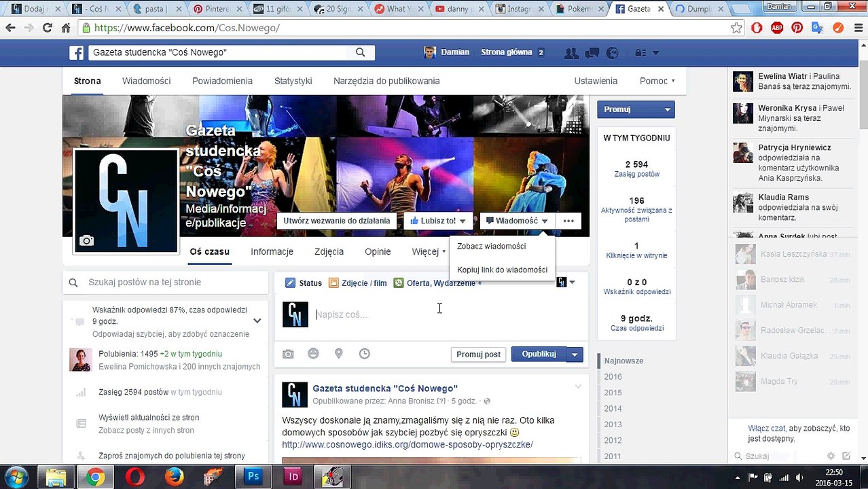This screenshot has height=489, width=868.
Task: Go to browser home button
Action: click(66, 28)
